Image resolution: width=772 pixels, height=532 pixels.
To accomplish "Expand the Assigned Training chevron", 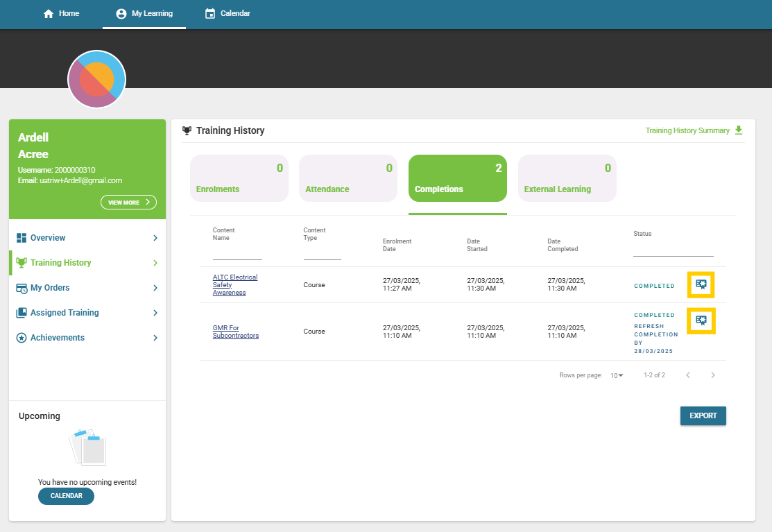I will 155,313.
